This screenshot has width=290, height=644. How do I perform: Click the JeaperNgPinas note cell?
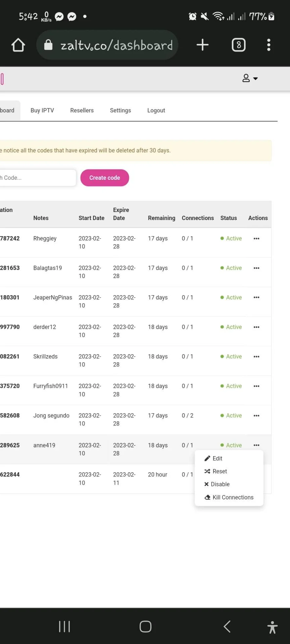coord(53,298)
